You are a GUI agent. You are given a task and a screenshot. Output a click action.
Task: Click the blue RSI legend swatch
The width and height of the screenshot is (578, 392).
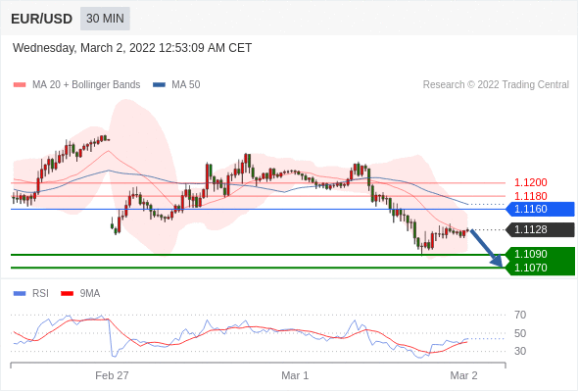coord(20,294)
